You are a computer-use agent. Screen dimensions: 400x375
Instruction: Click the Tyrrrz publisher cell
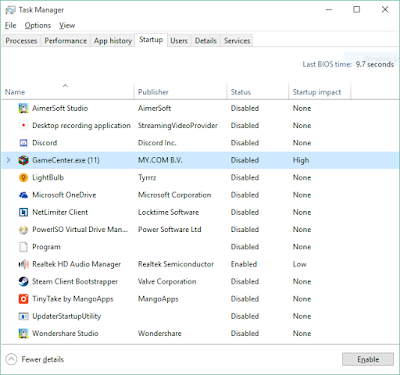click(147, 178)
